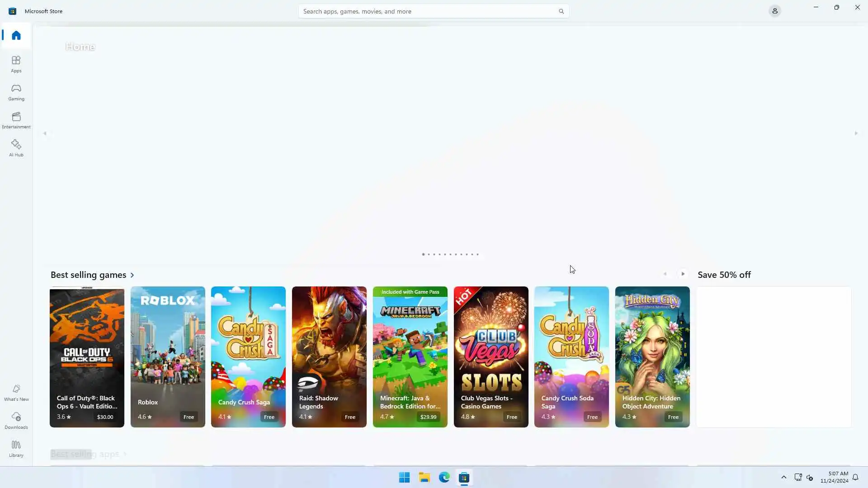Open What's New in sidebar
The image size is (868, 488).
pos(16,392)
